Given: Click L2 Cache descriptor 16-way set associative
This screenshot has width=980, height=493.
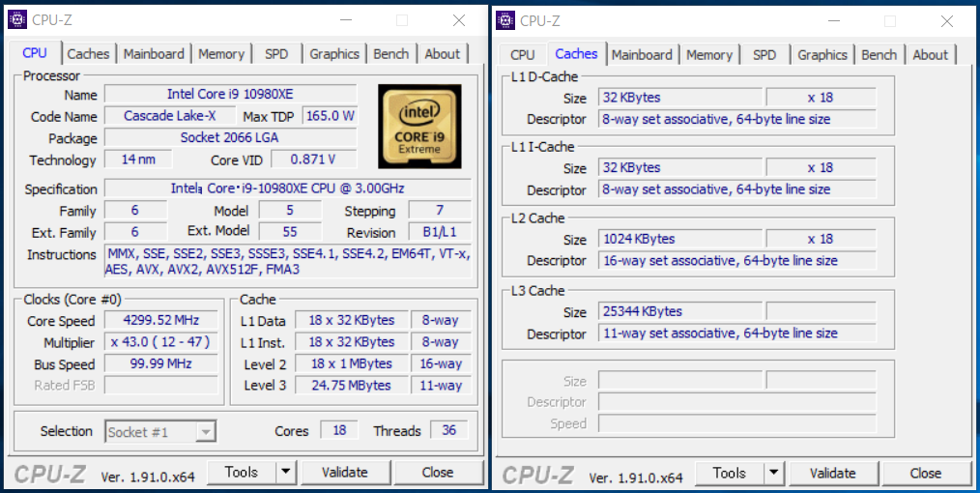Looking at the screenshot, I should click(x=737, y=261).
